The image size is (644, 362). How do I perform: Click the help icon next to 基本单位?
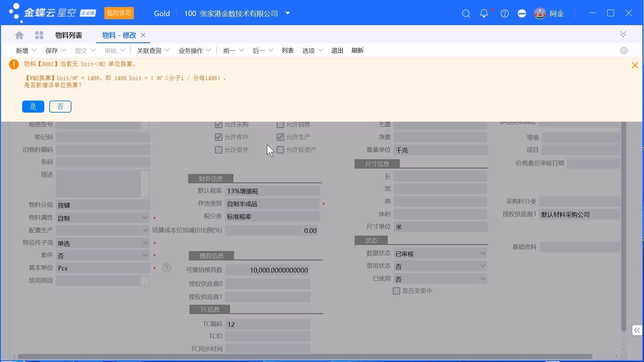[167, 268]
